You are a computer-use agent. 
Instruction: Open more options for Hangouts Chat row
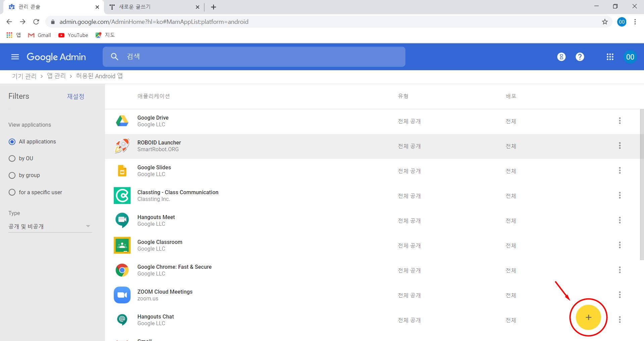tap(620, 319)
